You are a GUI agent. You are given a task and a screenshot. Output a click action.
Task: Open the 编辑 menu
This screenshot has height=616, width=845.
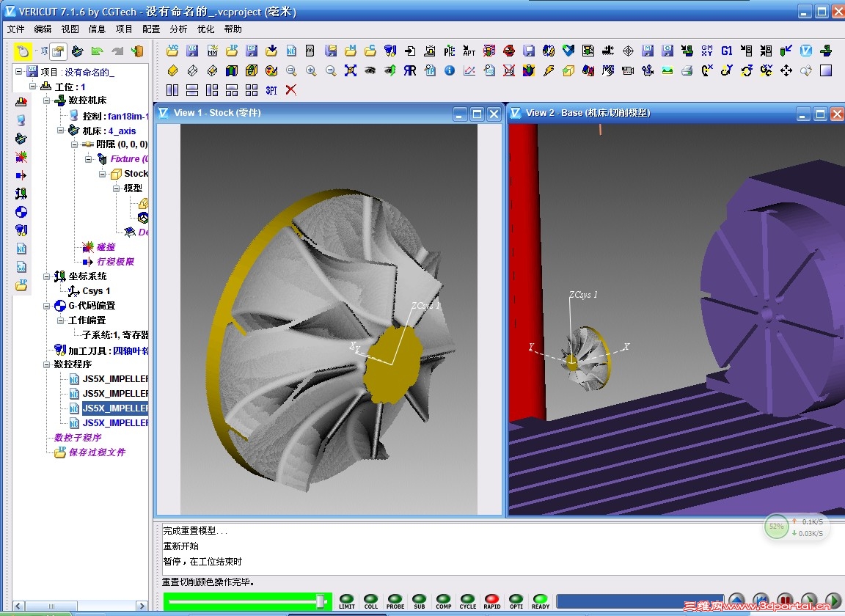coord(43,29)
